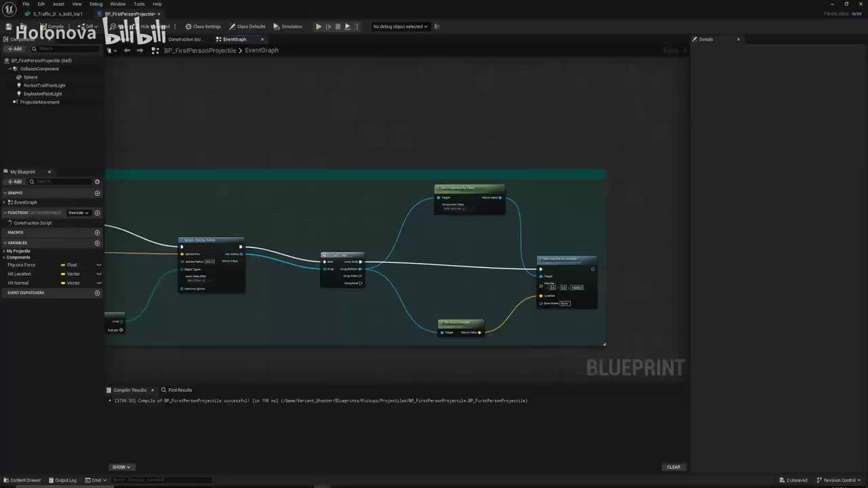The height and width of the screenshot is (488, 868).
Task: Open the Content Drawer
Action: point(22,480)
